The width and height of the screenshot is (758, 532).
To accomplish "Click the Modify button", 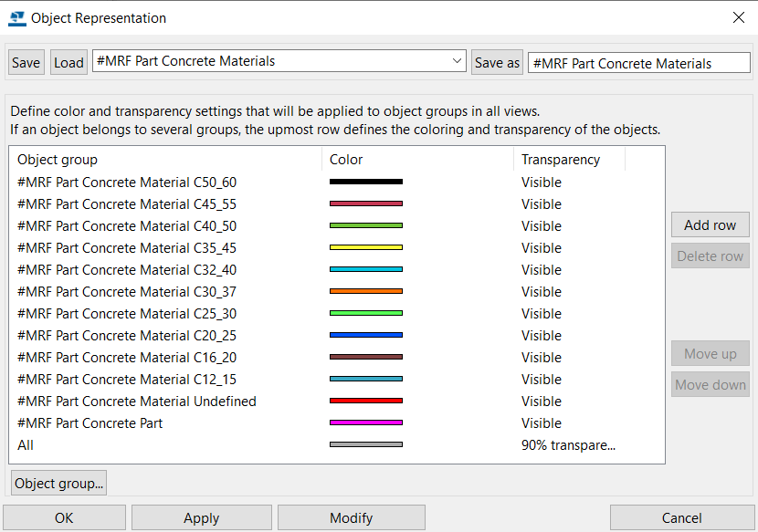I will click(352, 518).
